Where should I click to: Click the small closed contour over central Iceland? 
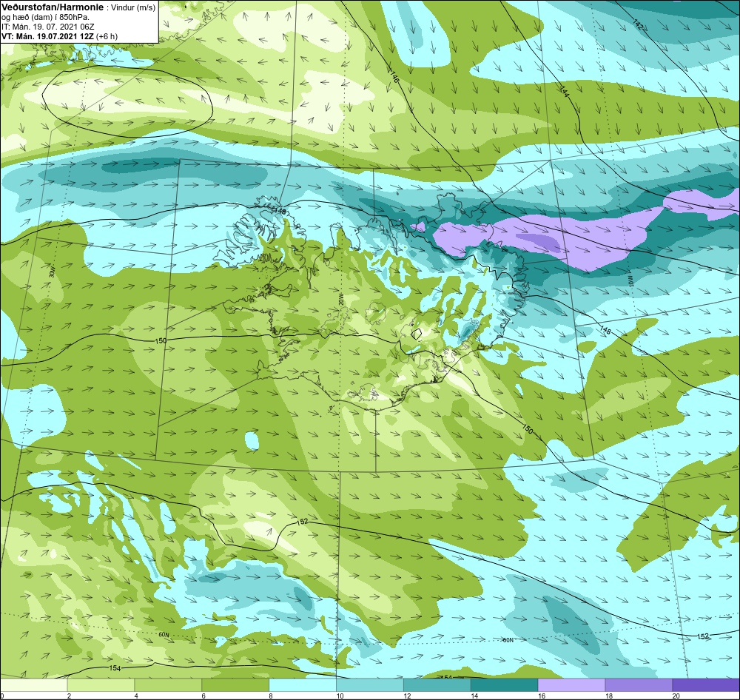pos(417,333)
